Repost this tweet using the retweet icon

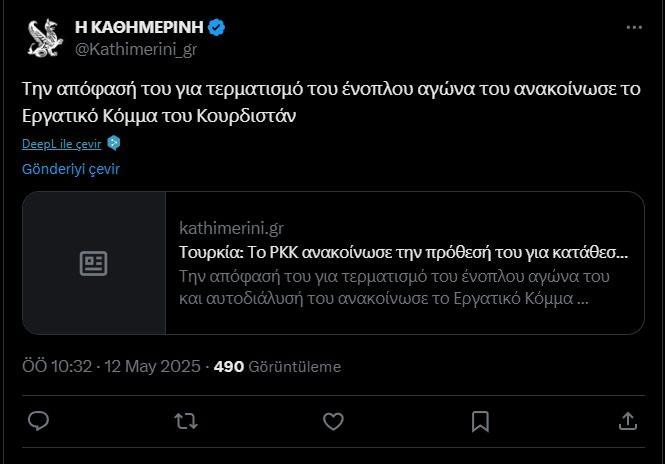[186, 421]
